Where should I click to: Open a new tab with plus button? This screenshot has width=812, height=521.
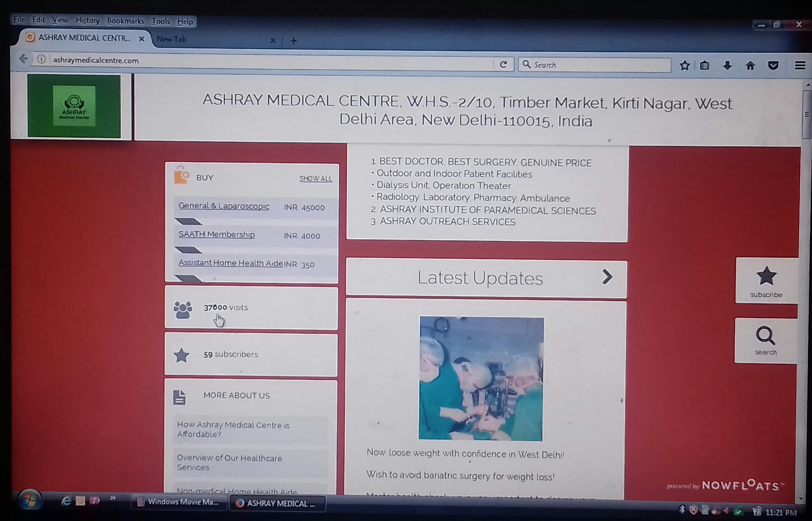pyautogui.click(x=293, y=41)
